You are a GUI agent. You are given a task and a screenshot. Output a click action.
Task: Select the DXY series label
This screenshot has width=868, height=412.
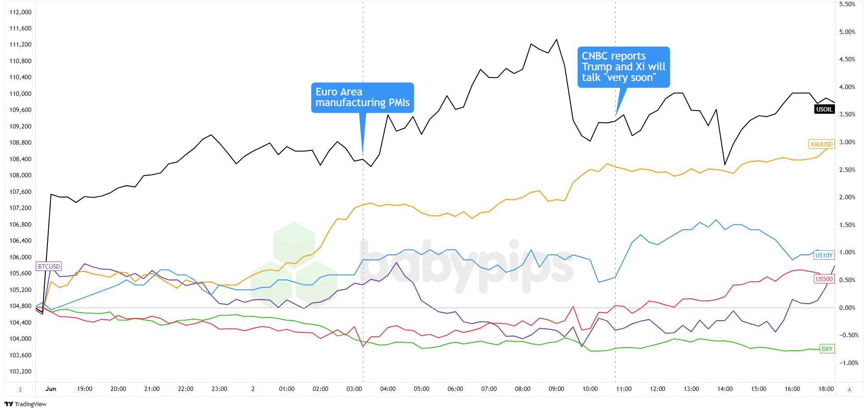pyautogui.click(x=827, y=349)
